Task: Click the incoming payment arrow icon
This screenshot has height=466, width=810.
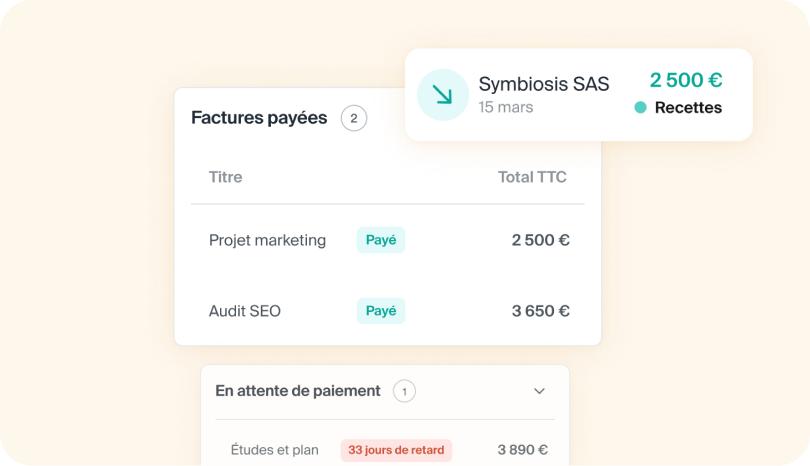Action: pos(443,95)
